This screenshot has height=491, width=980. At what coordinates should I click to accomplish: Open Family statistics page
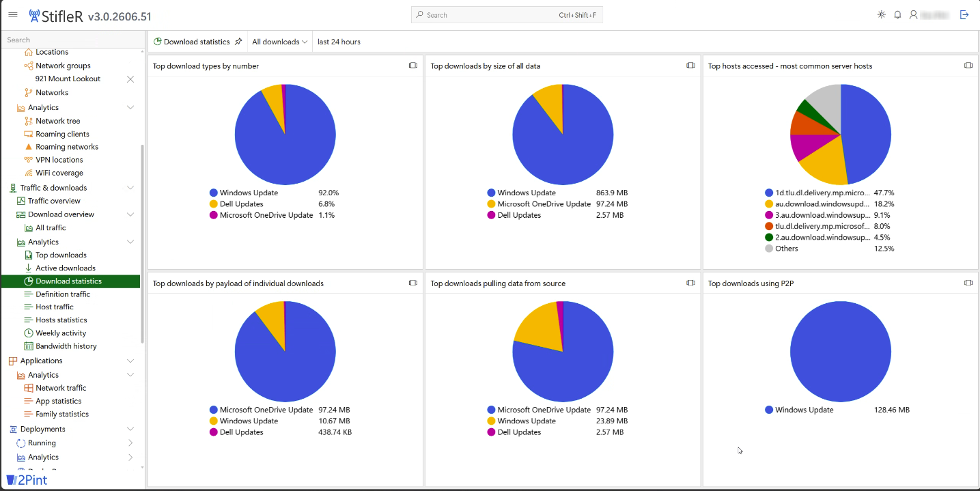tap(62, 415)
